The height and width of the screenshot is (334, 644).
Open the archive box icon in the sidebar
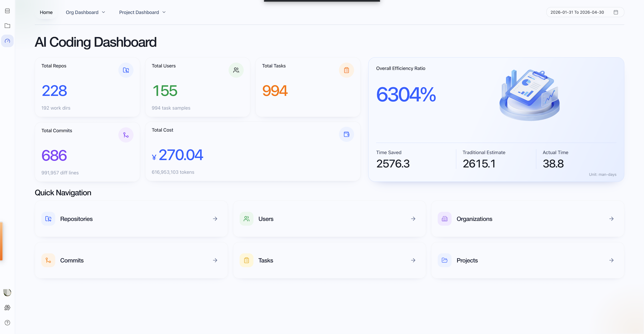tap(7, 11)
